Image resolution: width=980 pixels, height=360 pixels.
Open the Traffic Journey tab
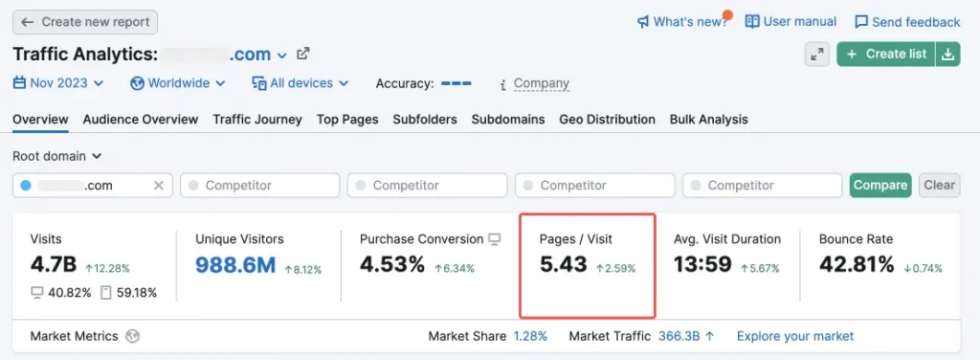pyautogui.click(x=257, y=120)
